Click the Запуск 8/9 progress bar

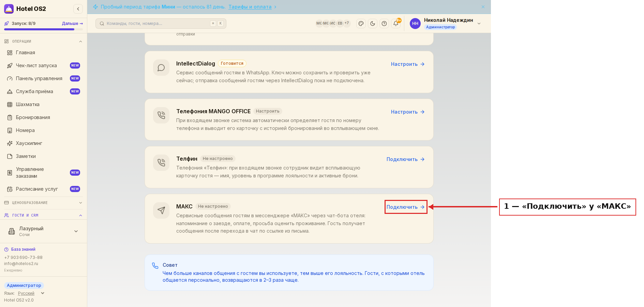pos(44,29)
